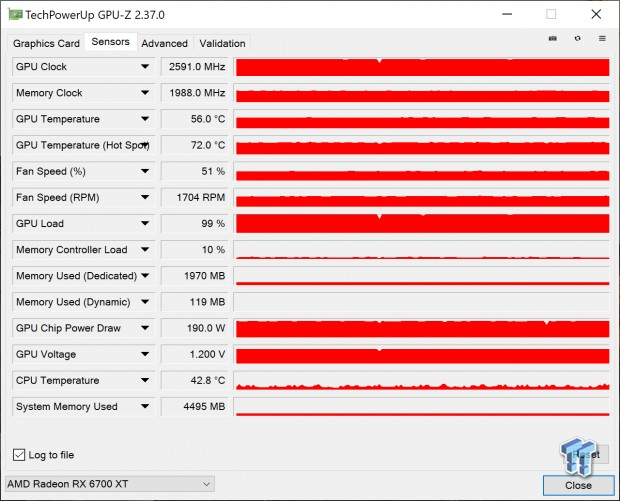Open the GPU Temperature sensor dropdown

tap(145, 119)
